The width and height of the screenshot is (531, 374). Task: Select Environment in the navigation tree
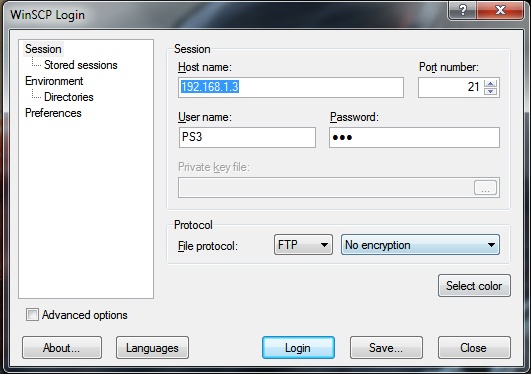point(54,81)
